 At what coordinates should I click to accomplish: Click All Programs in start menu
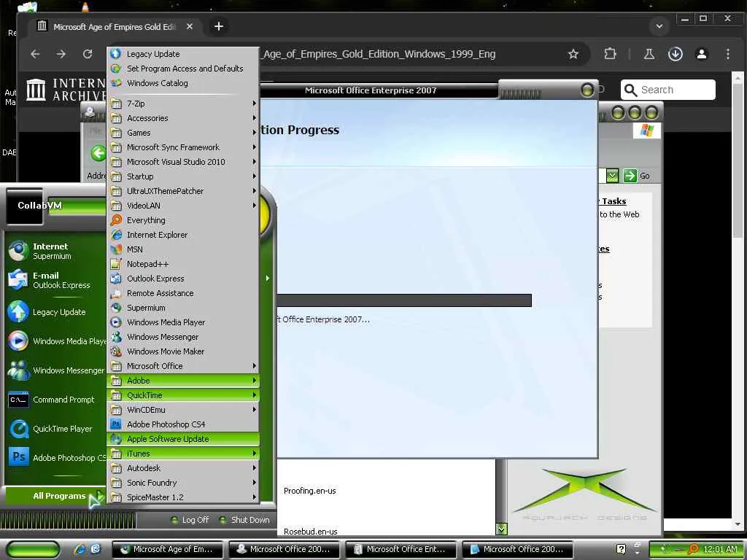55,496
